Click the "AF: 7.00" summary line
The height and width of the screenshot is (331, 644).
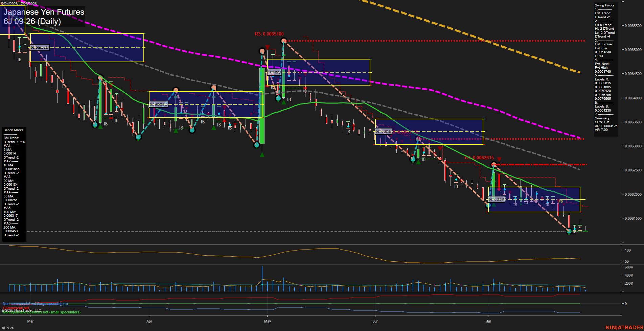[601, 130]
